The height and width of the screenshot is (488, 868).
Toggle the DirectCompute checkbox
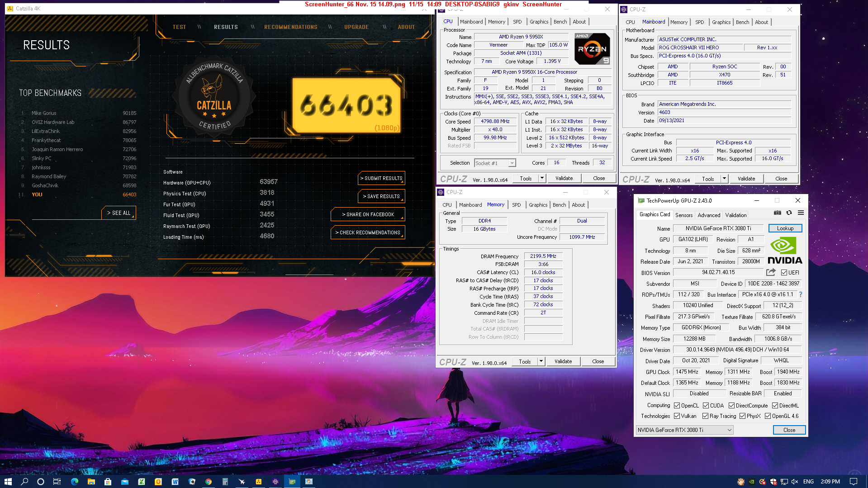[731, 406]
